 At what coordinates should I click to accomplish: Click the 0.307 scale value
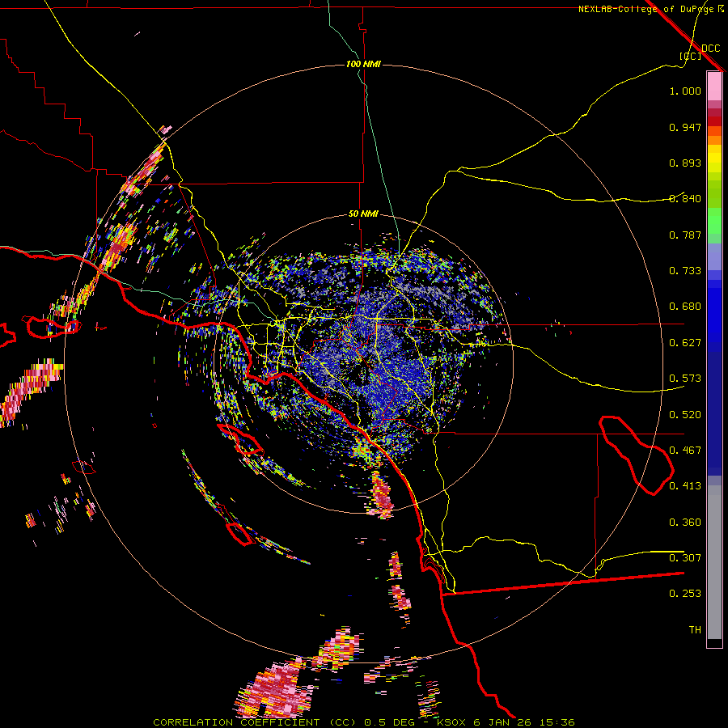(685, 558)
